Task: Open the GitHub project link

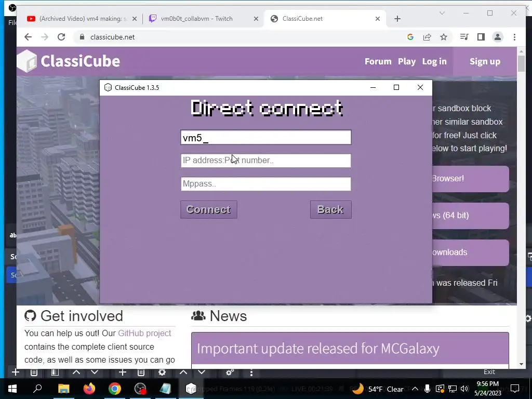Action: coord(144,333)
